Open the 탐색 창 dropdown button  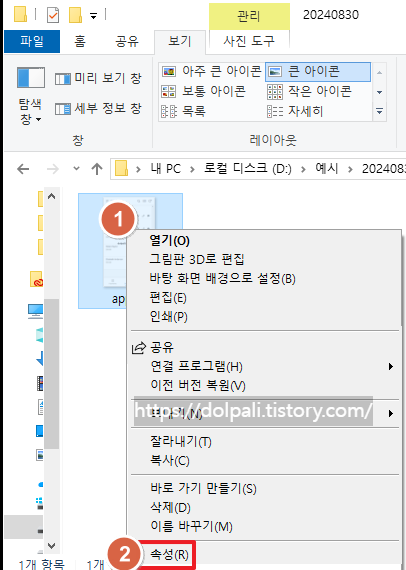click(30, 96)
